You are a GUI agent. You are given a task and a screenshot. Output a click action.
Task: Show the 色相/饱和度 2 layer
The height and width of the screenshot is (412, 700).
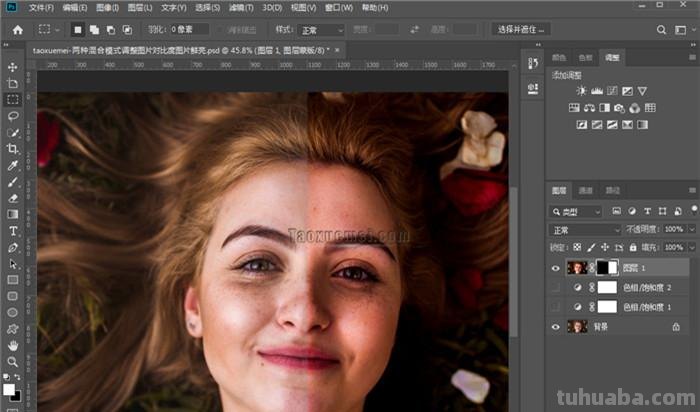(x=556, y=287)
